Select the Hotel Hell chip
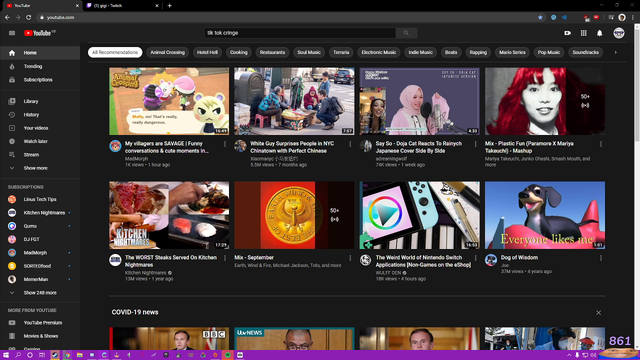640x360 pixels. [x=207, y=52]
